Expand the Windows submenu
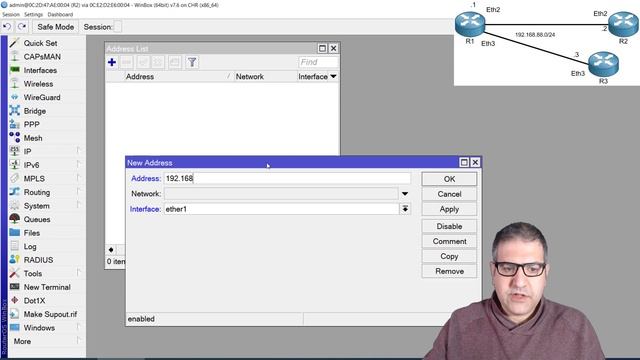Screen dimensions: 640x360 tap(39, 328)
